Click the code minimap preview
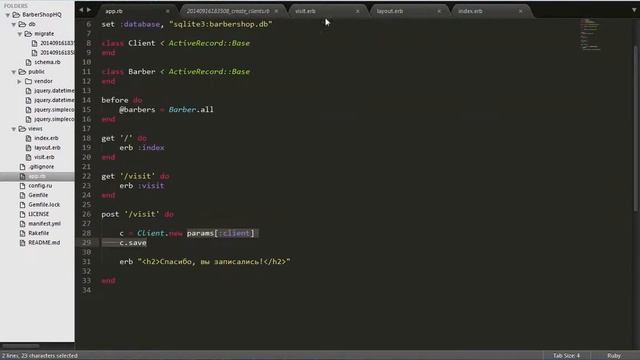The width and height of the screenshot is (640, 360). 590,34
